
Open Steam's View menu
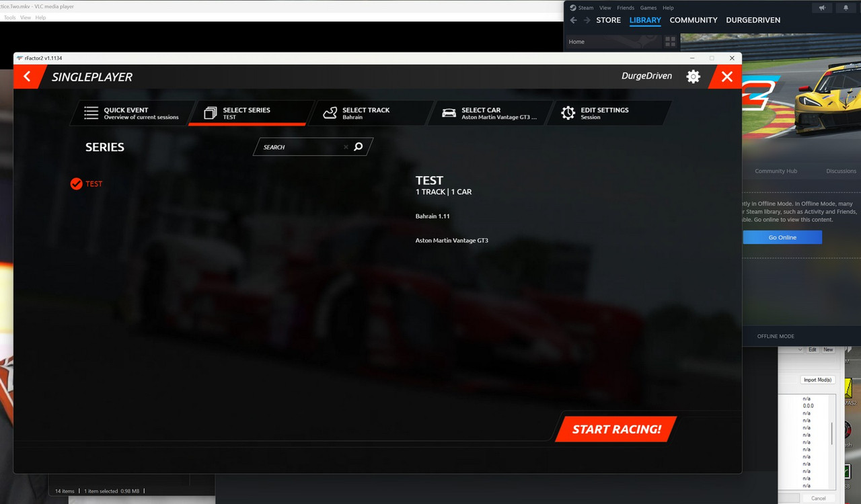click(x=605, y=8)
